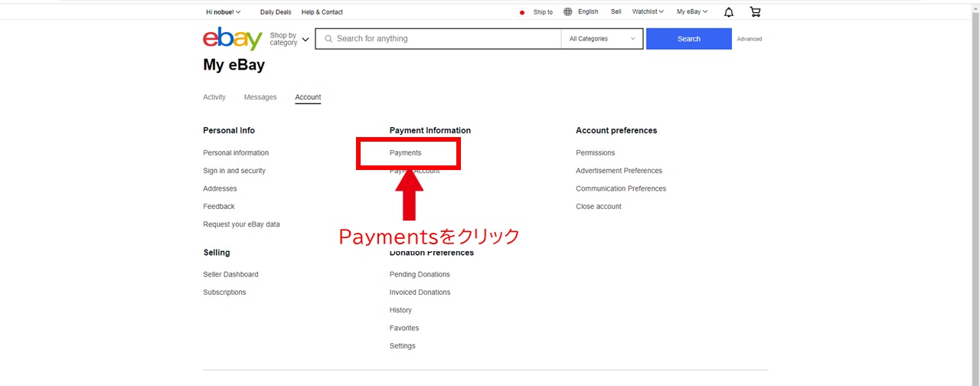This screenshot has height=386, width=980.
Task: Switch to the Messages tab
Action: coord(260,97)
